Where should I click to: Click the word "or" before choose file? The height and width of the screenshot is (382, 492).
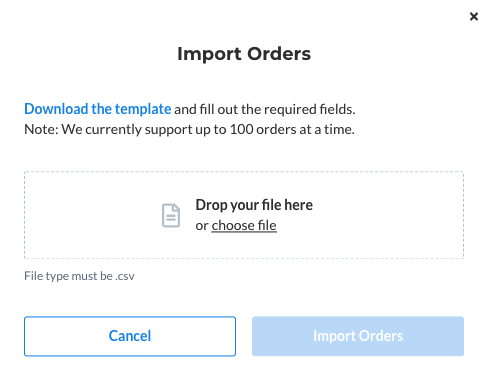click(202, 226)
